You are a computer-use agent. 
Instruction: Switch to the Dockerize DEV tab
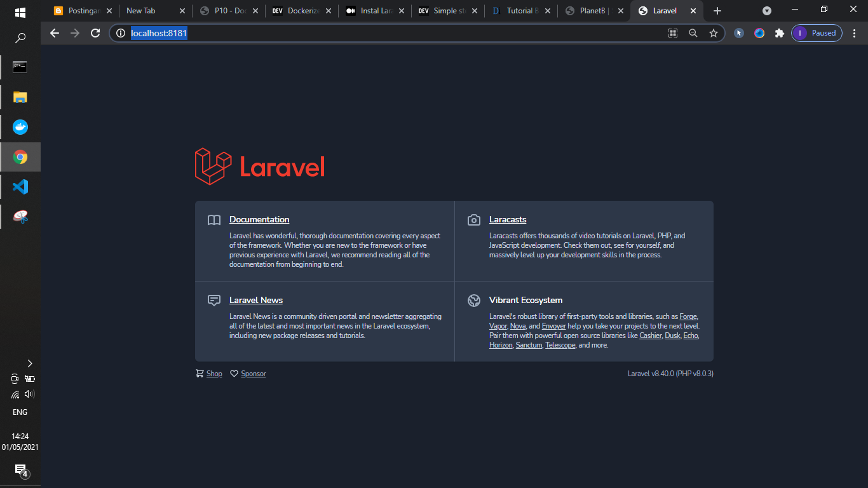[301, 11]
